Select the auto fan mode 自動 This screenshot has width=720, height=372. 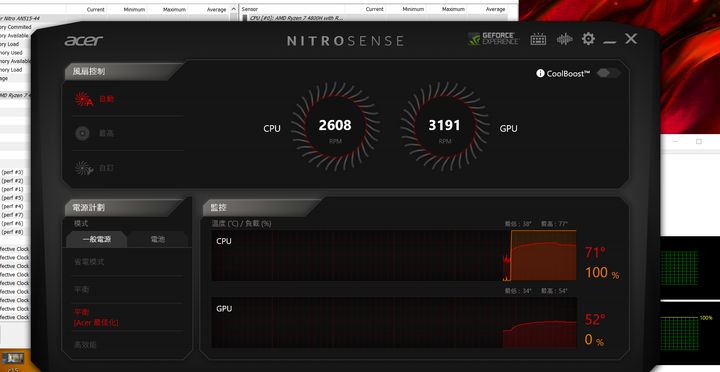click(107, 99)
